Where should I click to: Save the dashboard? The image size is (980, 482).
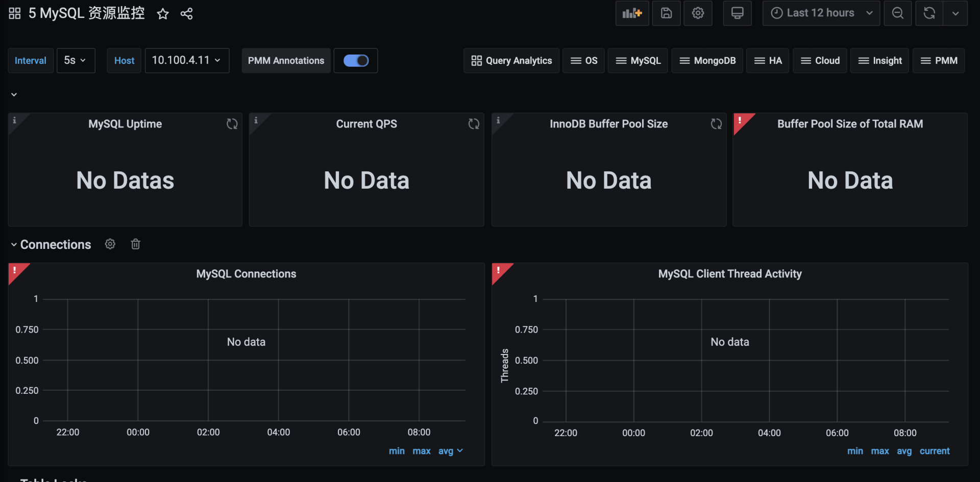[666, 13]
